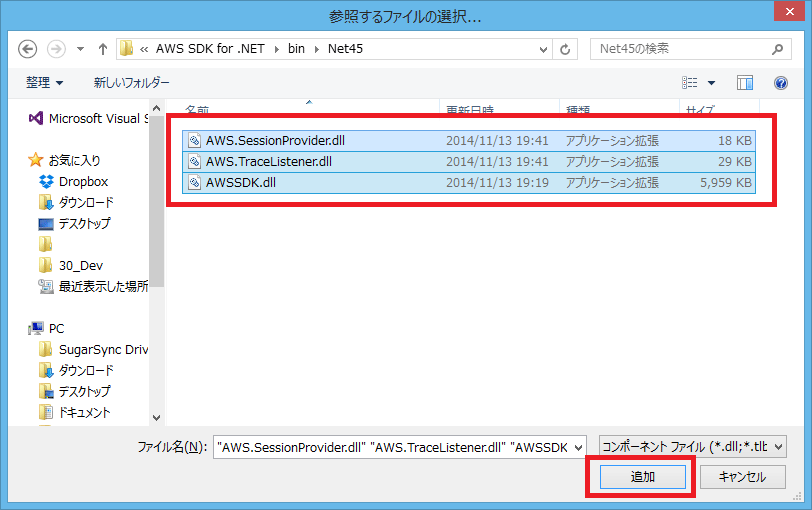Click the 5,959 KB size cell
812x510 pixels.
tap(726, 183)
